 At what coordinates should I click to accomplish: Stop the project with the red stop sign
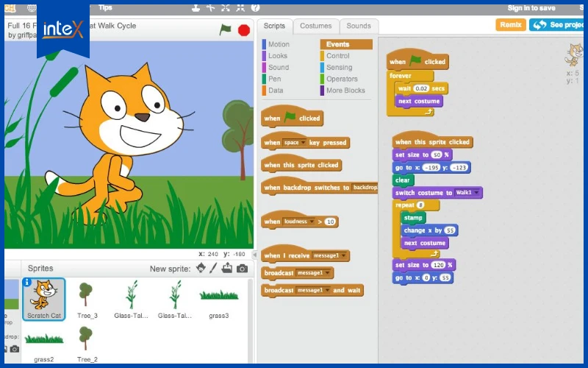(x=244, y=30)
